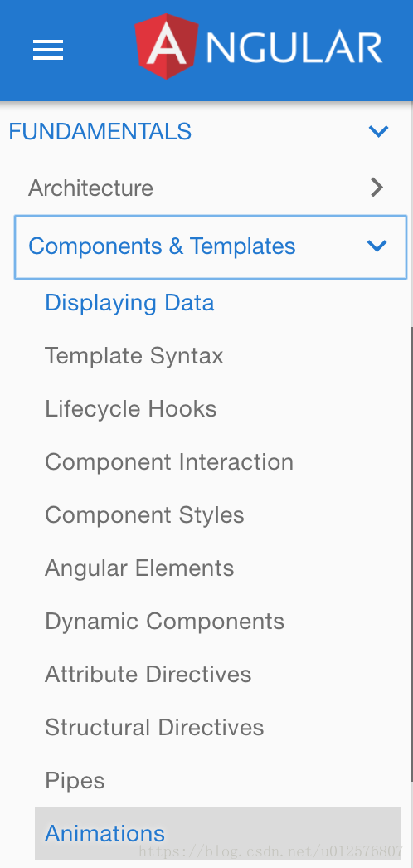Viewport: 413px width, 868px height.
Task: Select Component Interaction
Action: [x=169, y=462]
